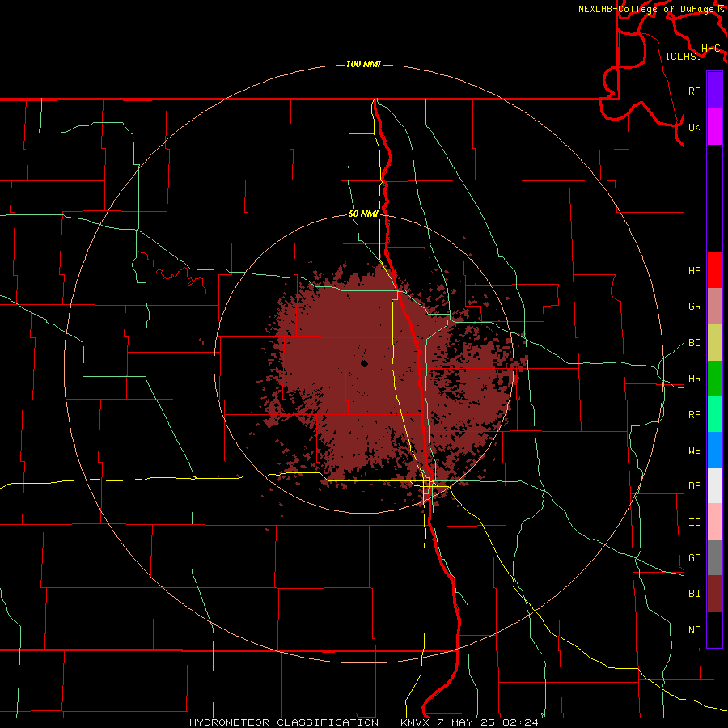Click the WS legend label

[x=694, y=451]
